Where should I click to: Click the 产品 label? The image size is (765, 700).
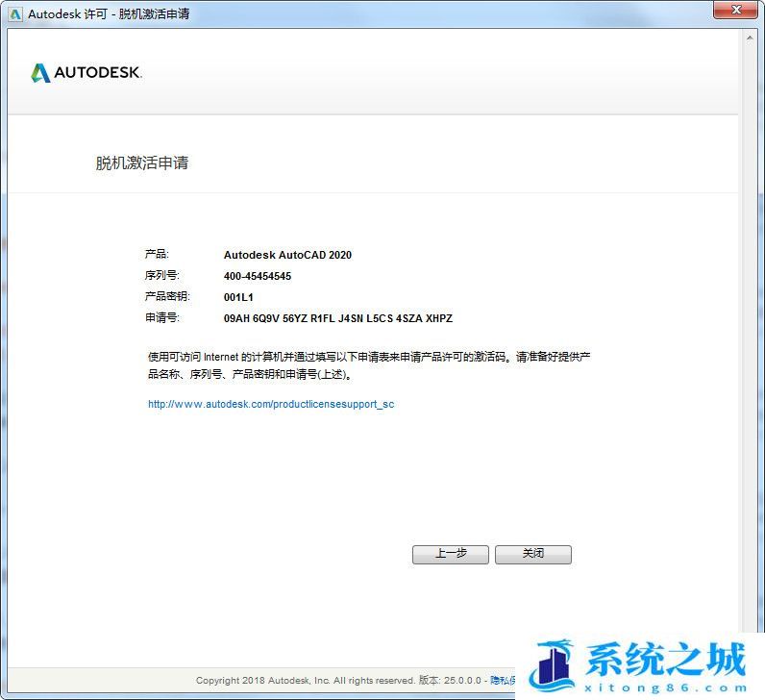point(157,254)
